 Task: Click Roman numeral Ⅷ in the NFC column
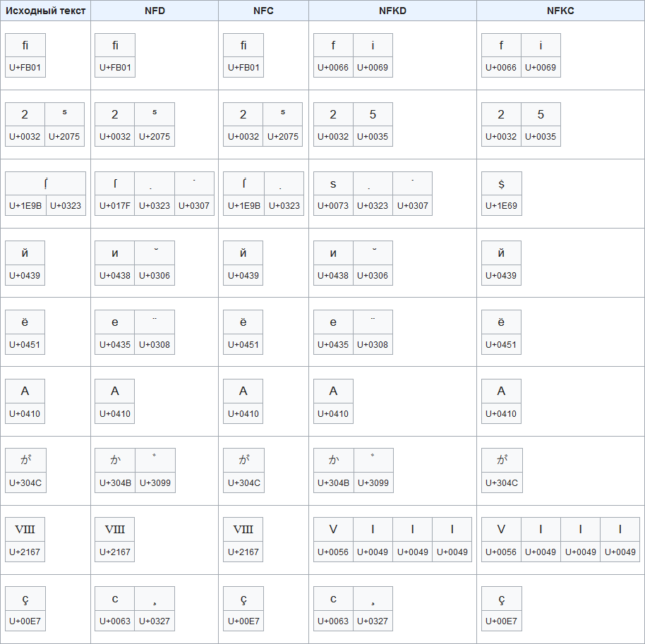[243, 540]
